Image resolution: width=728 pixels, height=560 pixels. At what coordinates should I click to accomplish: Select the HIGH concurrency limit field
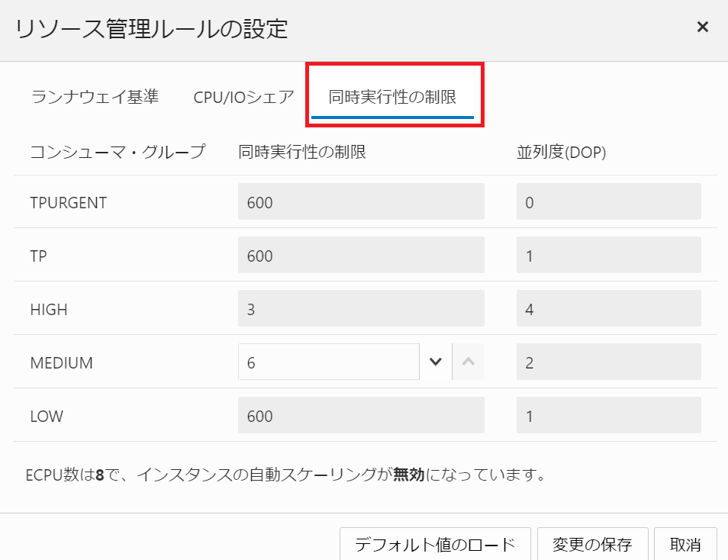point(361,308)
